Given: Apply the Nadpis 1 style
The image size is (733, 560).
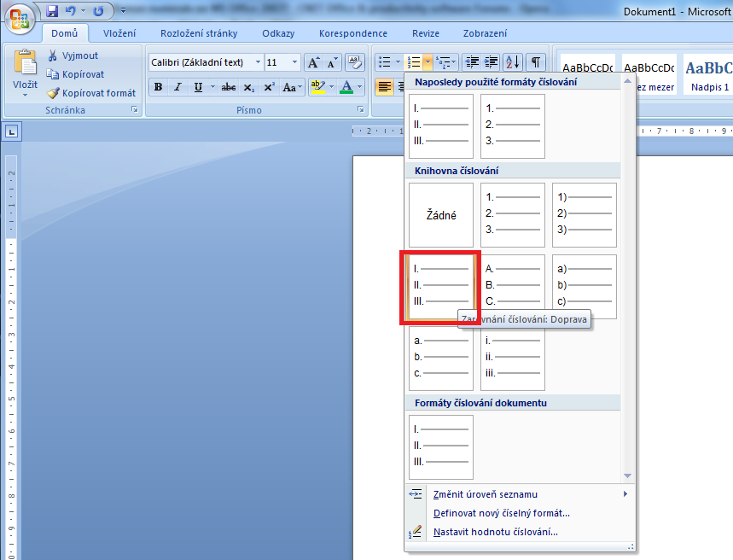Looking at the screenshot, I should pos(707,75).
